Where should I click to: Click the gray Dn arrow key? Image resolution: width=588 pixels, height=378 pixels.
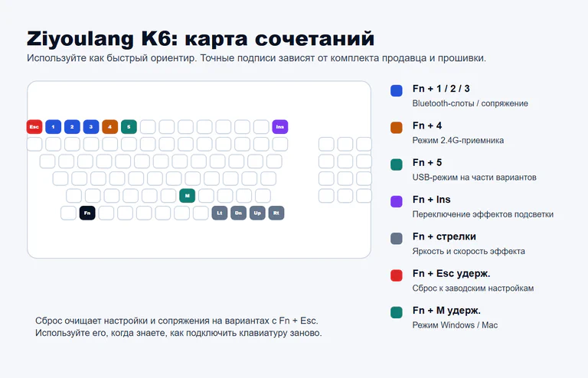(239, 213)
